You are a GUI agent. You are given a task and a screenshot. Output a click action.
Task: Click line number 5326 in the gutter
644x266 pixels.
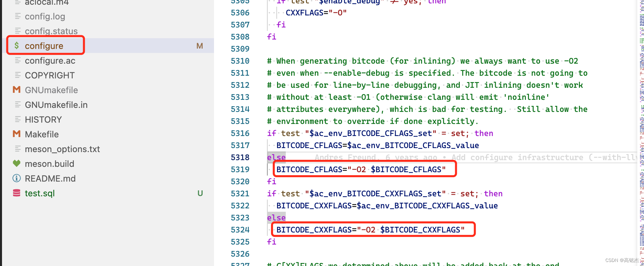pos(240,254)
